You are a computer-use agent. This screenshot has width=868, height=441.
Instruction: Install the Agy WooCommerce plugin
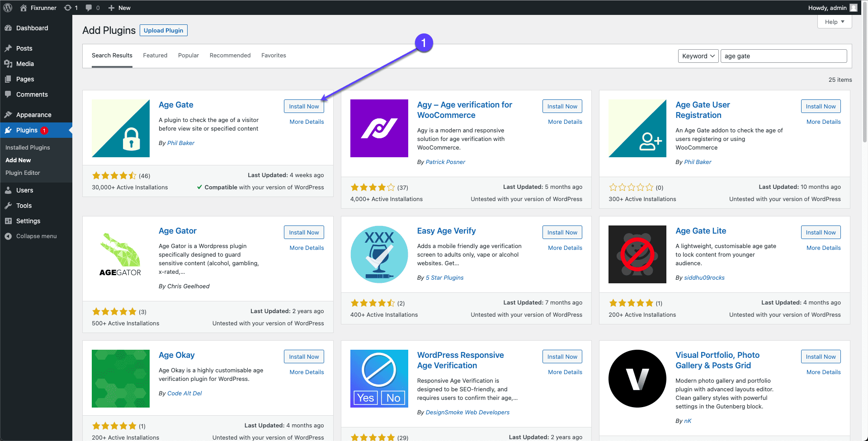pos(562,106)
